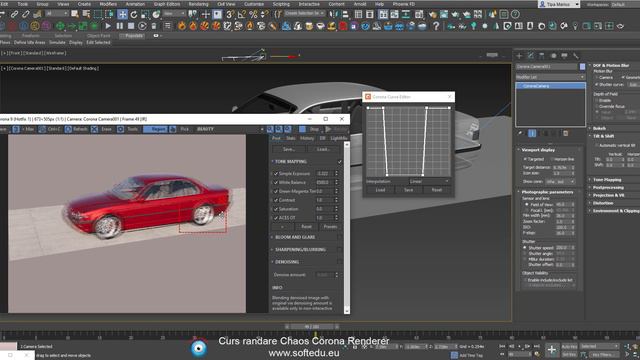Open the Customize menu
640x360 pixels.
pos(254,4)
